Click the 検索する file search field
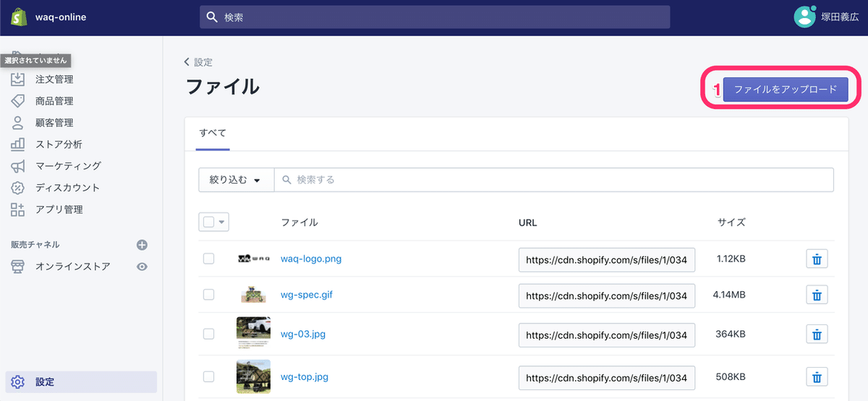This screenshot has height=401, width=868. (x=553, y=180)
